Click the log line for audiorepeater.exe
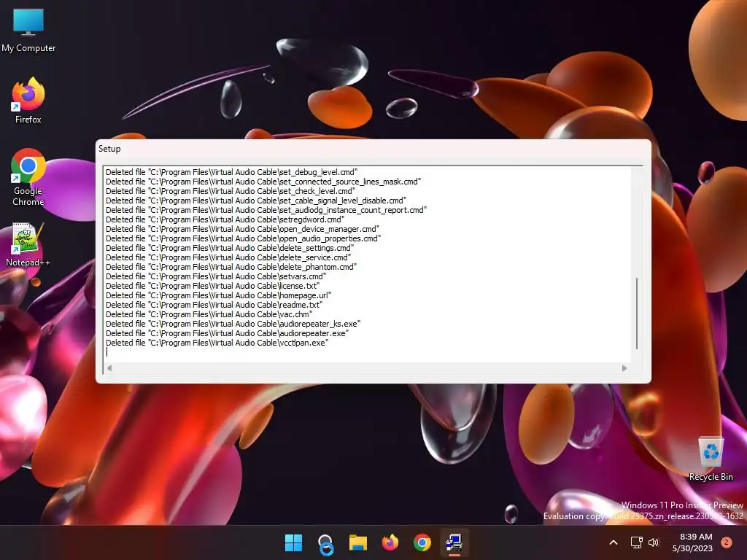Image resolution: width=747 pixels, height=560 pixels. pos(228,333)
